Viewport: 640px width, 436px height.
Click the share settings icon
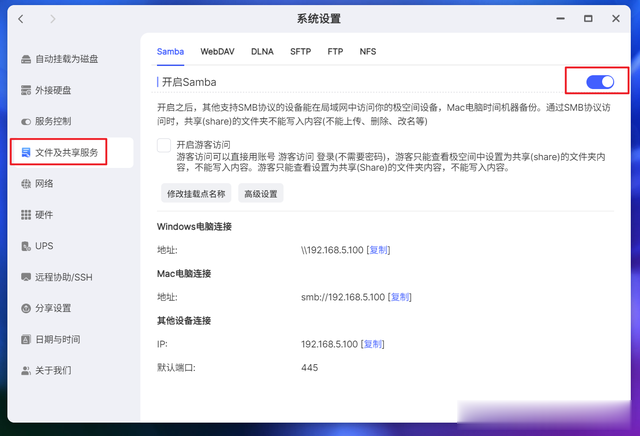tap(26, 308)
